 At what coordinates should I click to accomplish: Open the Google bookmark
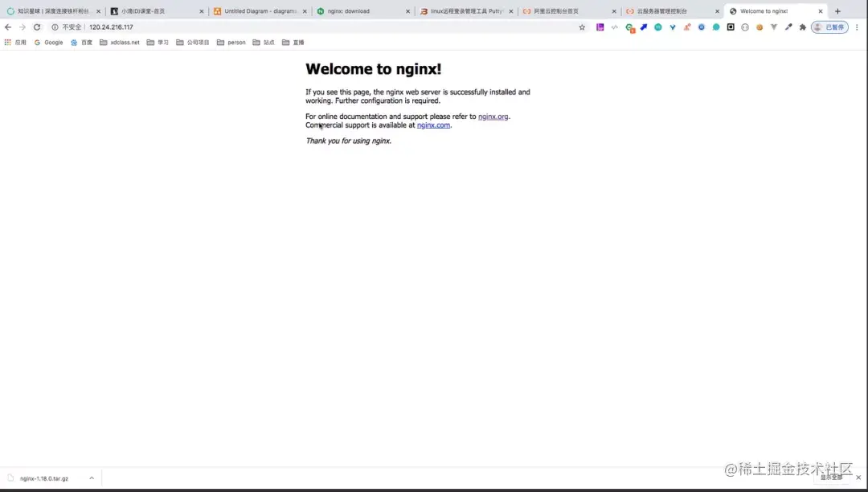[x=49, y=42]
